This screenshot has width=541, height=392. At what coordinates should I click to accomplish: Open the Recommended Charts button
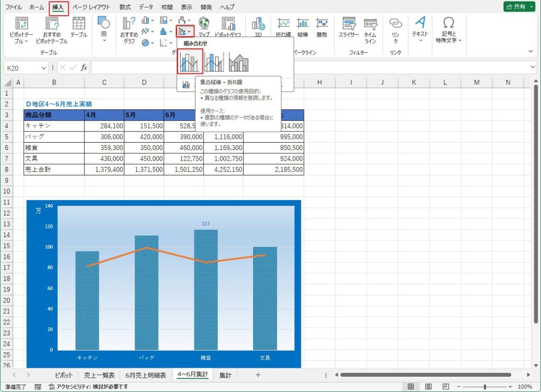click(x=129, y=30)
